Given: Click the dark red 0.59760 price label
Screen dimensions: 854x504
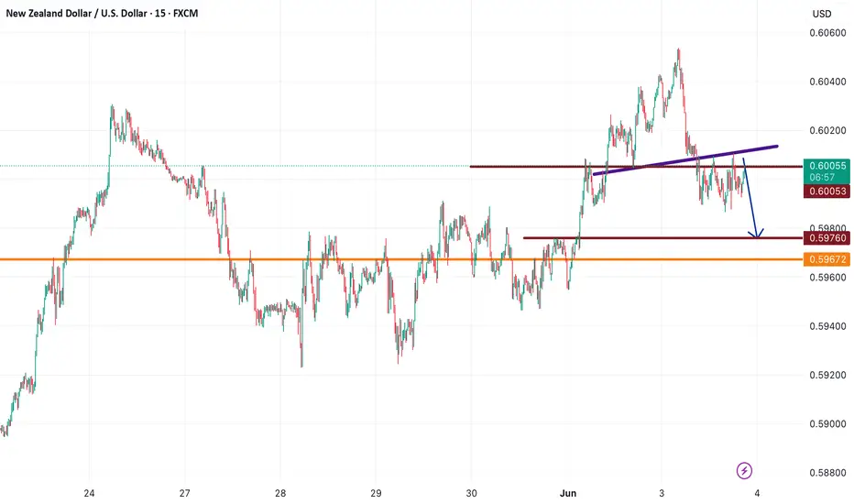Looking at the screenshot, I should pos(827,238).
